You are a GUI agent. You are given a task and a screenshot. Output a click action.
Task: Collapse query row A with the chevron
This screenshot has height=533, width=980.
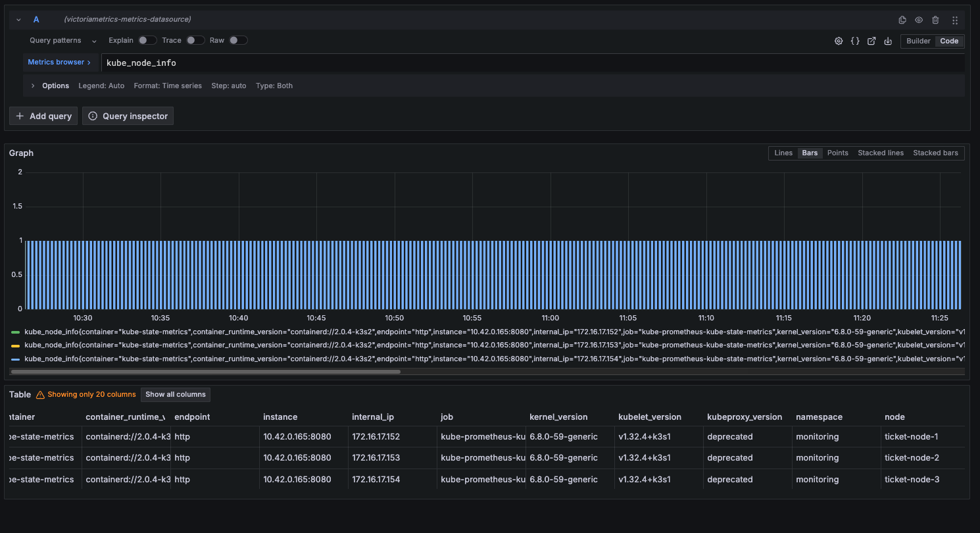coord(18,20)
